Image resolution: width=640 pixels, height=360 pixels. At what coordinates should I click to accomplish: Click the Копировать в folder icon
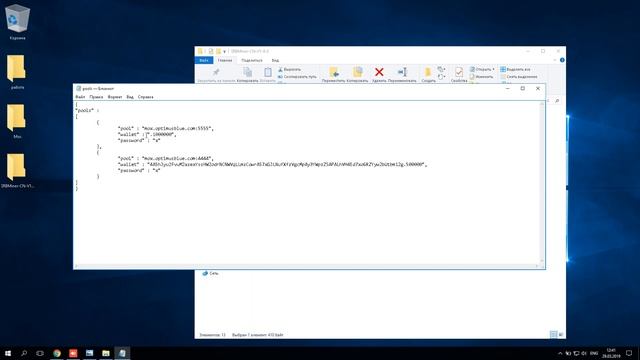click(358, 72)
